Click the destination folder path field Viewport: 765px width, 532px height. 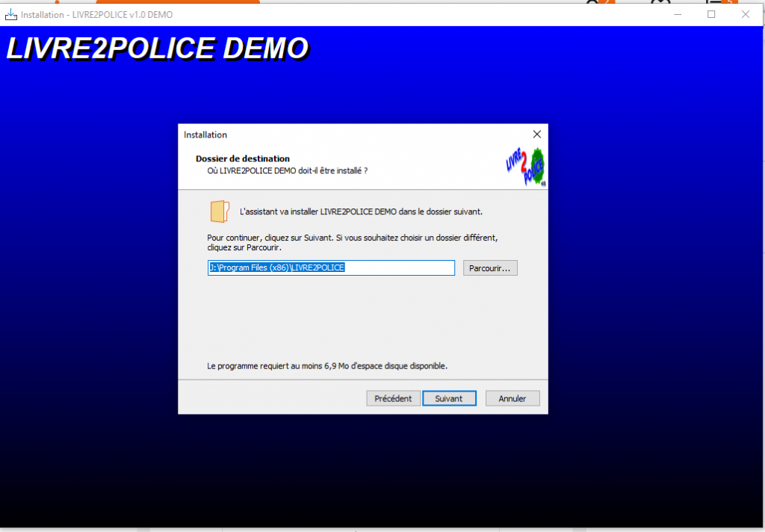(331, 267)
